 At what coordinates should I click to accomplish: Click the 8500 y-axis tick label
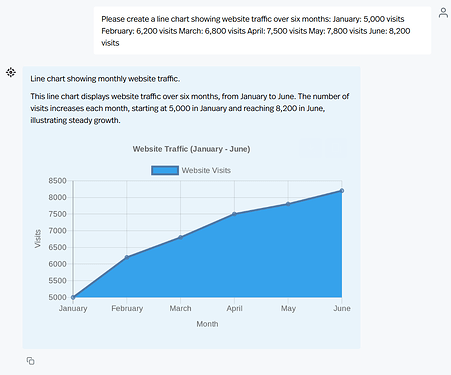pos(58,181)
